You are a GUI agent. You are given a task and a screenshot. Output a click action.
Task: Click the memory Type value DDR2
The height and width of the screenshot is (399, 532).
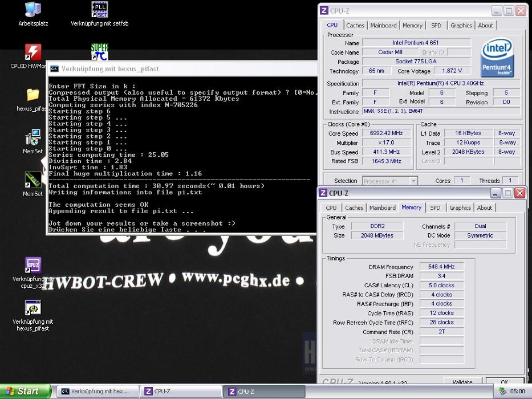tap(377, 226)
